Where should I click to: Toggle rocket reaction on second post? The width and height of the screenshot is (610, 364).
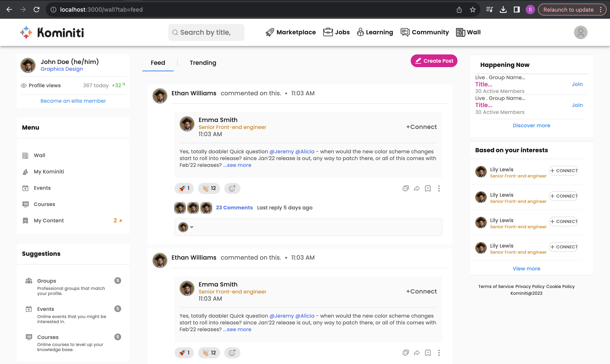click(x=184, y=353)
